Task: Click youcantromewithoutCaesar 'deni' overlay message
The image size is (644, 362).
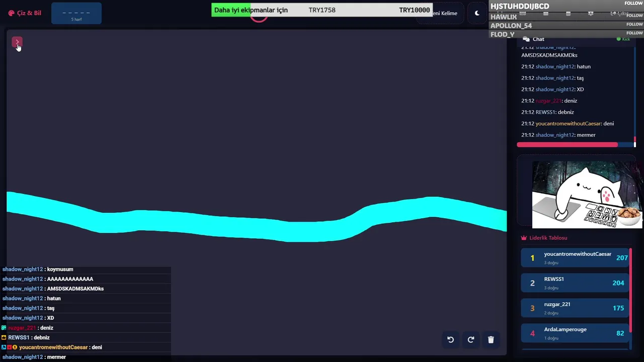Action: 52,347
